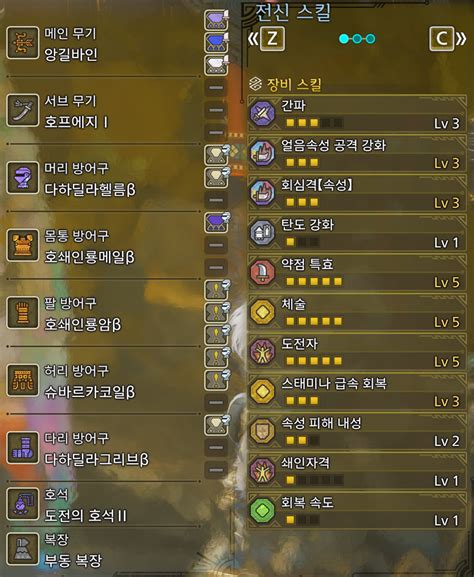Select the 도전자 skill icon
The height and width of the screenshot is (577, 474).
(x=262, y=352)
